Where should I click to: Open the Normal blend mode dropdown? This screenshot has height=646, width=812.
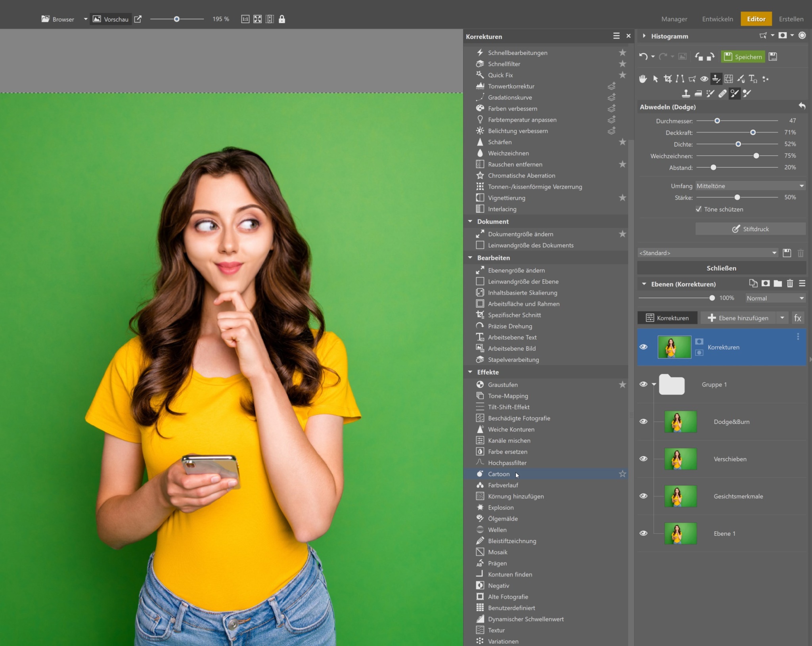[x=776, y=298]
